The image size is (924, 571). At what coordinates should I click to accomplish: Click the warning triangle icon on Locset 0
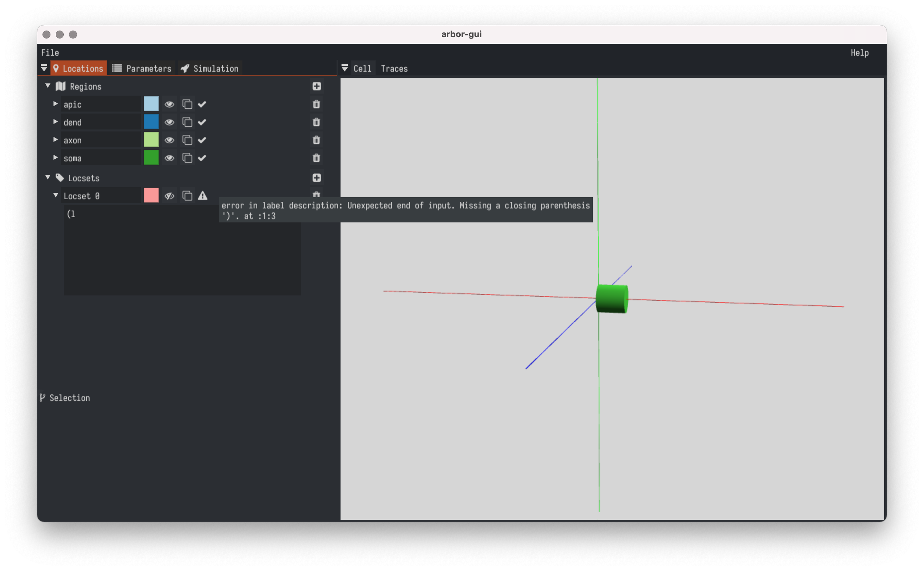click(202, 196)
